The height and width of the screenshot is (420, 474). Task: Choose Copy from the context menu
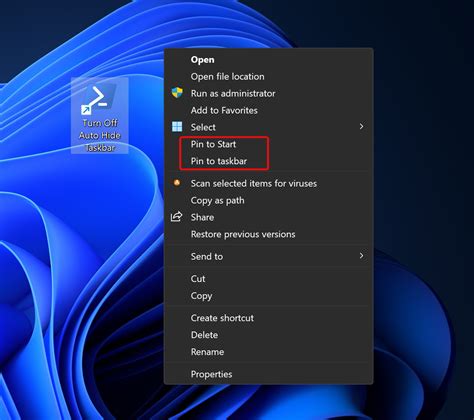269,296
